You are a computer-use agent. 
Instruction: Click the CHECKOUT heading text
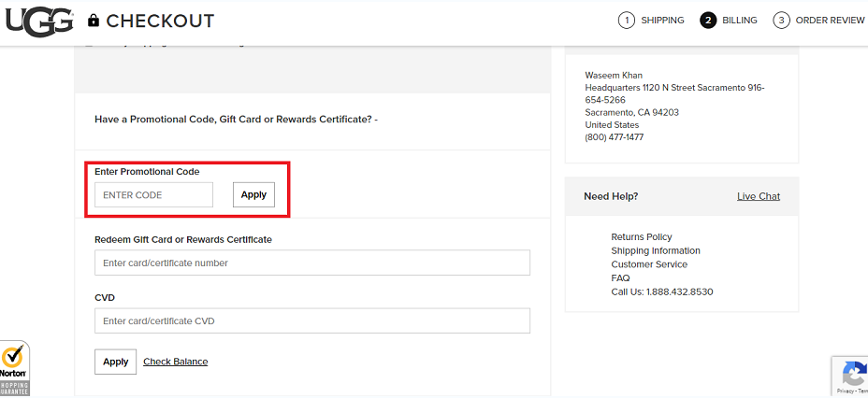[160, 21]
